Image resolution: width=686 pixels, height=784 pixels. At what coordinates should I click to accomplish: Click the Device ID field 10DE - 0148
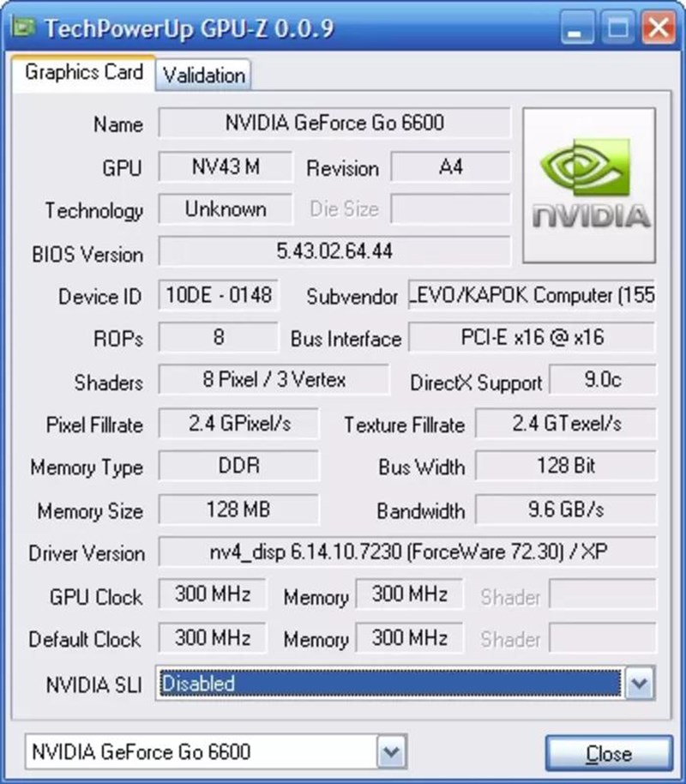click(x=219, y=295)
